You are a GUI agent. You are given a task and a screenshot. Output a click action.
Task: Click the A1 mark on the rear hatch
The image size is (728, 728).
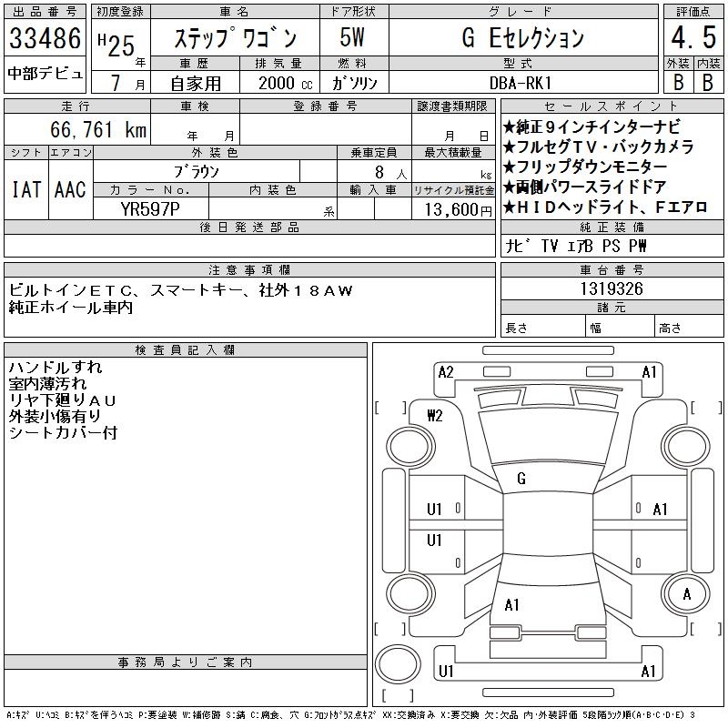coord(511,604)
